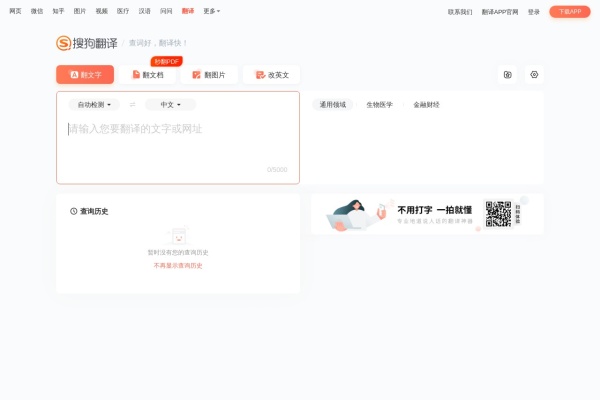
Task: Select the 改英文 tab
Action: click(x=271, y=75)
